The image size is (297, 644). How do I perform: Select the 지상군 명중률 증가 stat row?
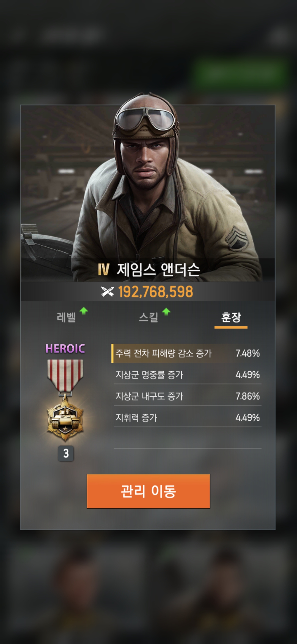pyautogui.click(x=188, y=375)
